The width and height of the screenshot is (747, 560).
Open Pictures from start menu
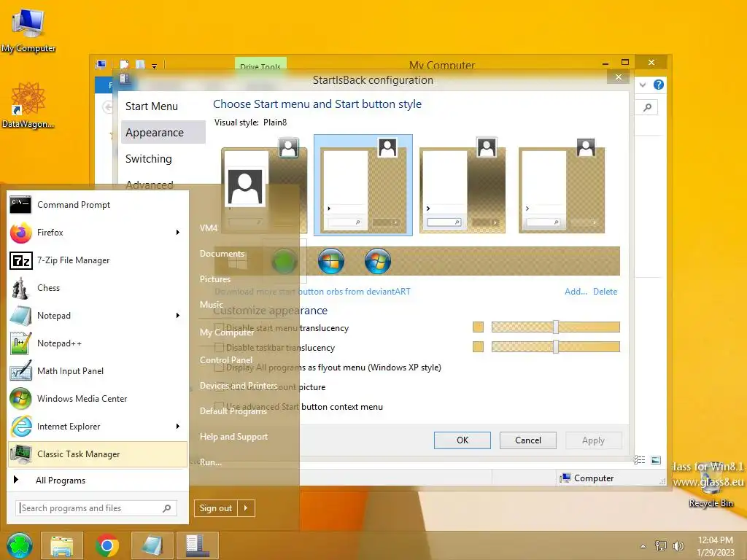point(215,279)
